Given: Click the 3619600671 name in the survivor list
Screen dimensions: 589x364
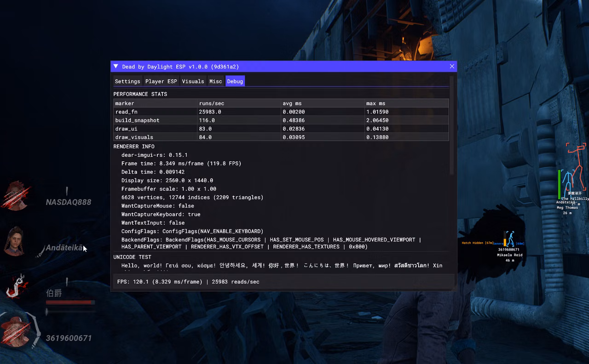Looking at the screenshot, I should (x=69, y=338).
